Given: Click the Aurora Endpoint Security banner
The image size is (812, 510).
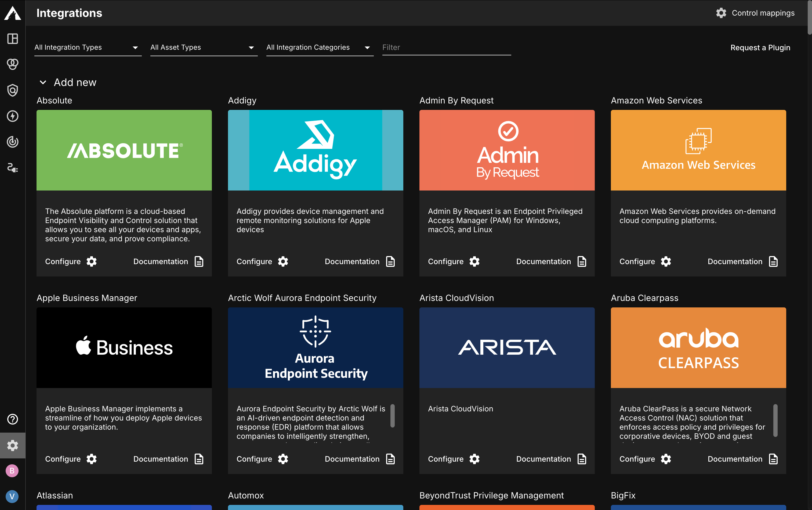Looking at the screenshot, I should (x=316, y=347).
